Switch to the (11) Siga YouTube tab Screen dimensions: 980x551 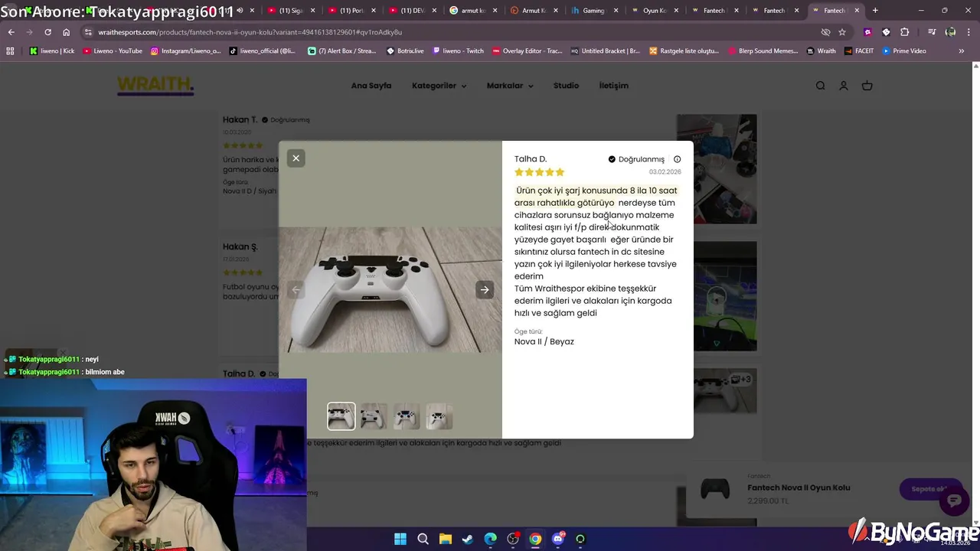coord(291,11)
